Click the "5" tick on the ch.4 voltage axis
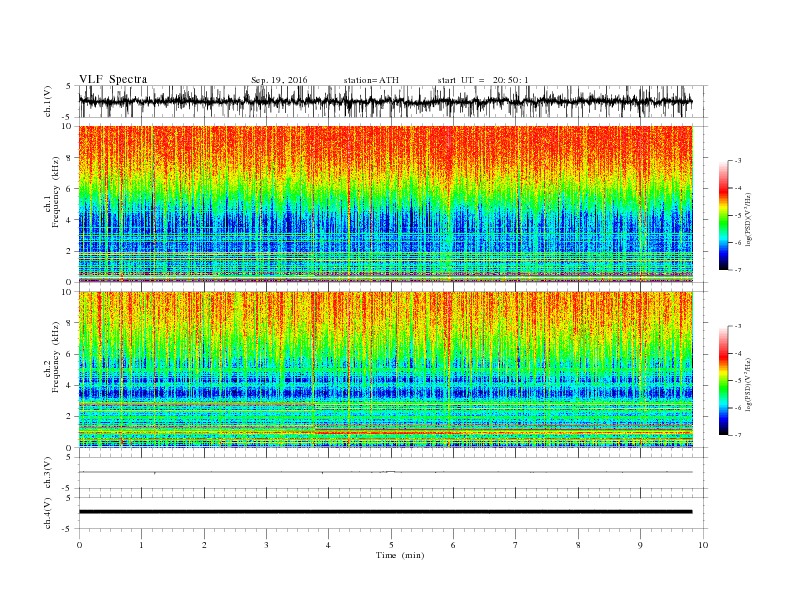This screenshot has width=792, height=612. tap(70, 497)
